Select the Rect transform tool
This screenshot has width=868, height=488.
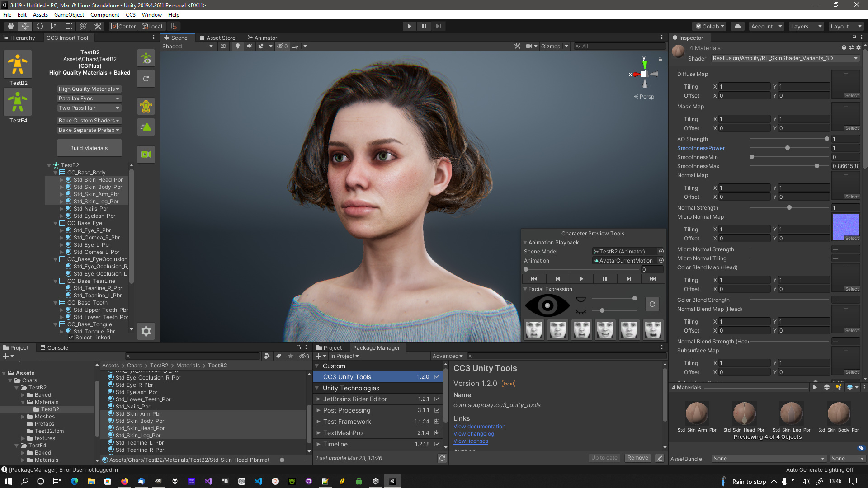pyautogui.click(x=69, y=26)
